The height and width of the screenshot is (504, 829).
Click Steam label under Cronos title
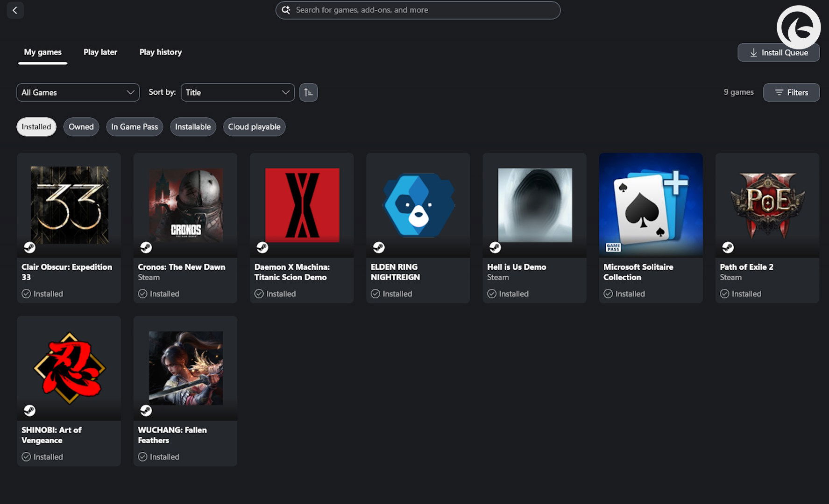[149, 277]
